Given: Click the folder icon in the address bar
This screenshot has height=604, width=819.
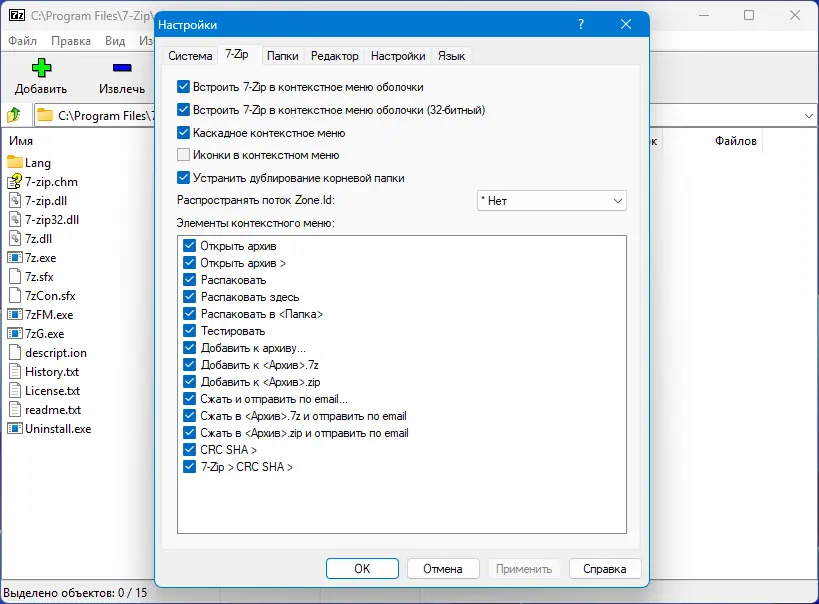Looking at the screenshot, I should (x=45, y=115).
